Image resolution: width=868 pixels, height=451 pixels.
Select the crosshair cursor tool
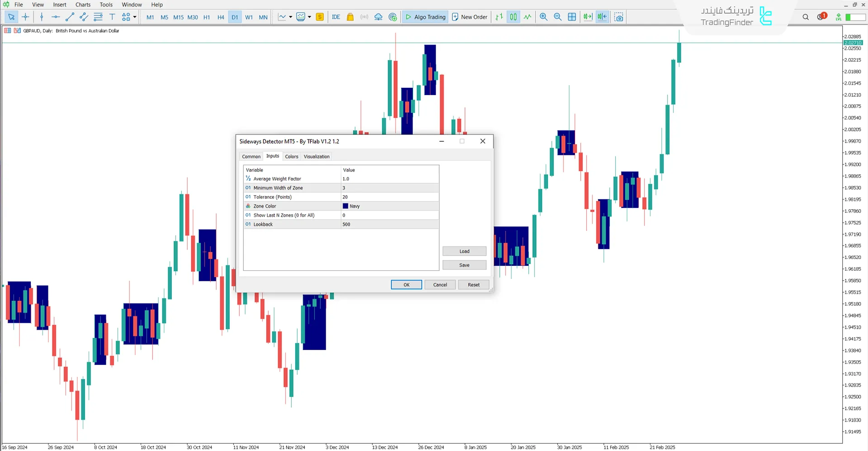click(25, 17)
